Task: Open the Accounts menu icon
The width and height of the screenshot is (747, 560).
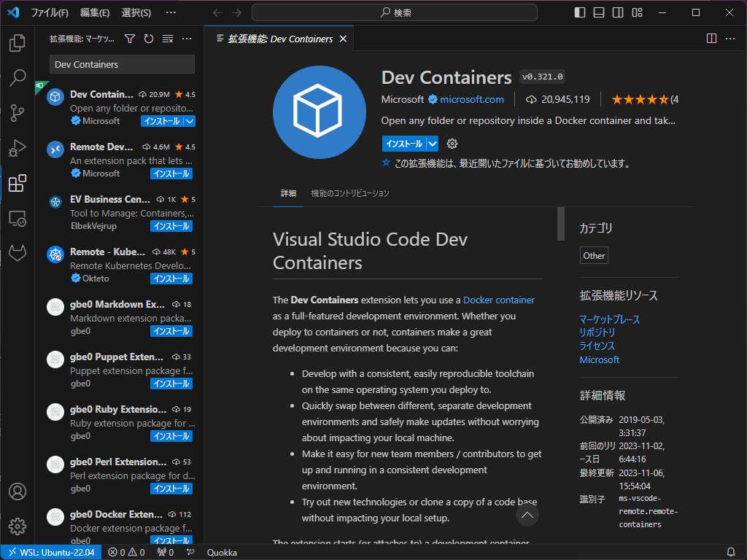Action: (18, 491)
